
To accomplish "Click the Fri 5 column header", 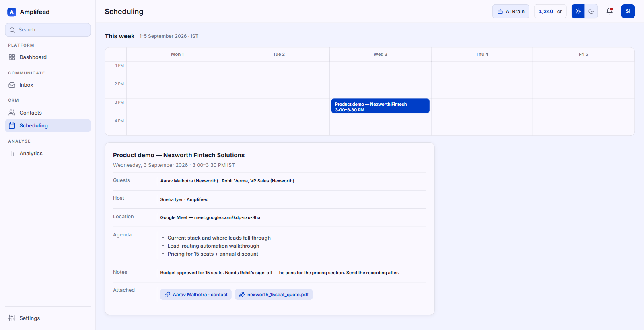I will [584, 54].
